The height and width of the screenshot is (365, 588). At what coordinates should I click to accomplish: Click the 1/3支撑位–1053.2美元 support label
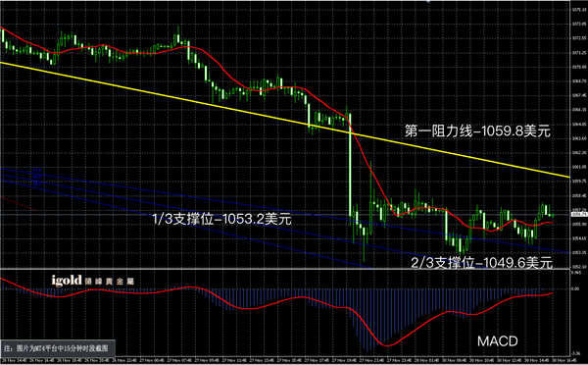point(222,219)
